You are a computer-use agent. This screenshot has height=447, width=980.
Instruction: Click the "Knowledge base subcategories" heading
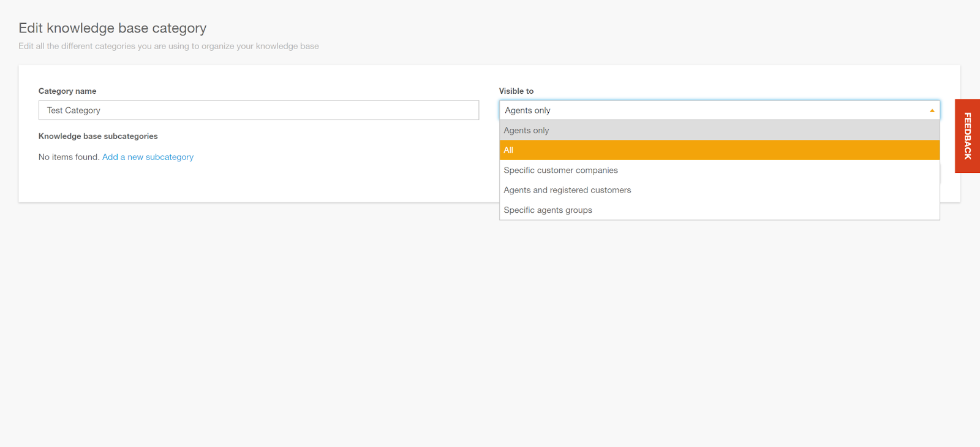98,136
